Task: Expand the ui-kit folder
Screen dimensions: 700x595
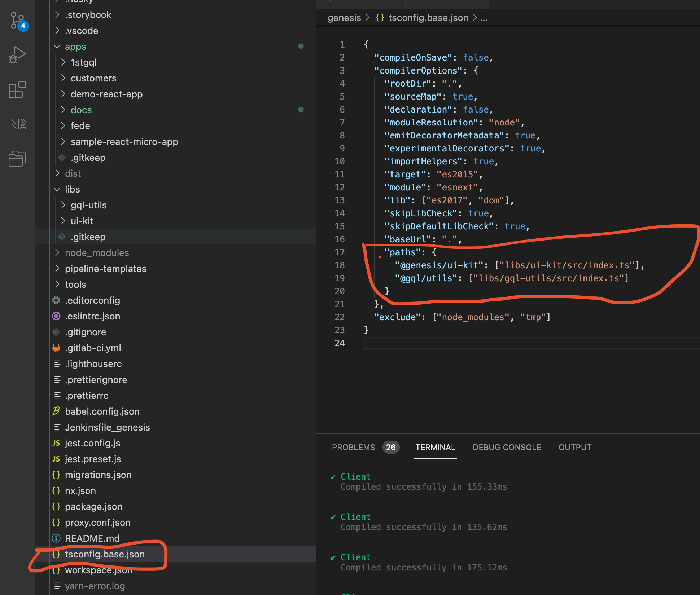Action: 63,221
